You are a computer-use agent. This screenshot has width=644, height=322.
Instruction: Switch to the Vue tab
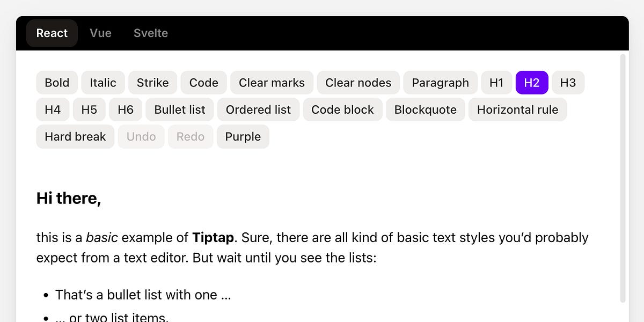[100, 33]
